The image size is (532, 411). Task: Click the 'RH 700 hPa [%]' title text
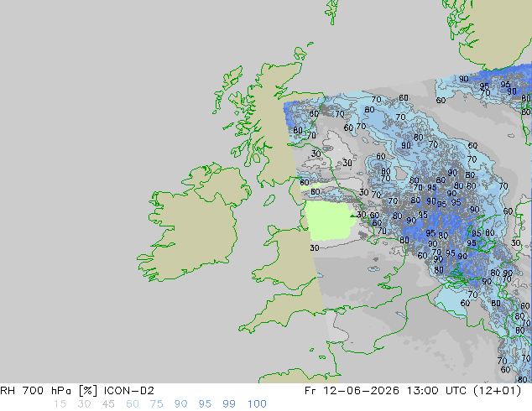[49, 391]
